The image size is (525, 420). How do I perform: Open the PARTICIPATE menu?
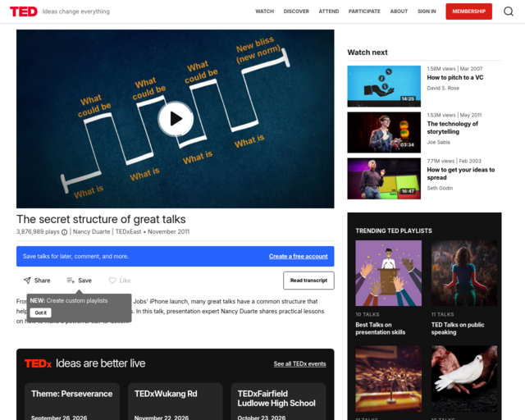pyautogui.click(x=364, y=11)
